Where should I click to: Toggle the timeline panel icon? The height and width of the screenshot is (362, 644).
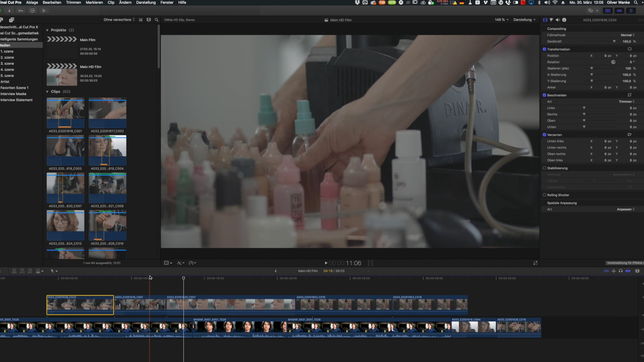[x=619, y=11]
